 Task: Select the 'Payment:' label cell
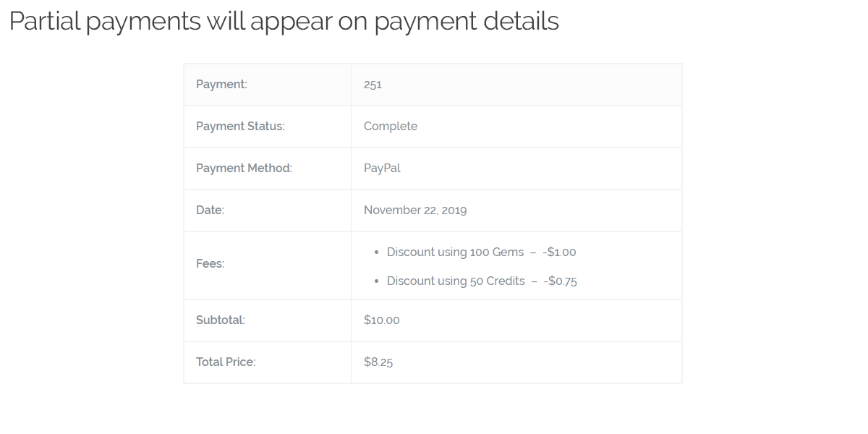click(268, 85)
